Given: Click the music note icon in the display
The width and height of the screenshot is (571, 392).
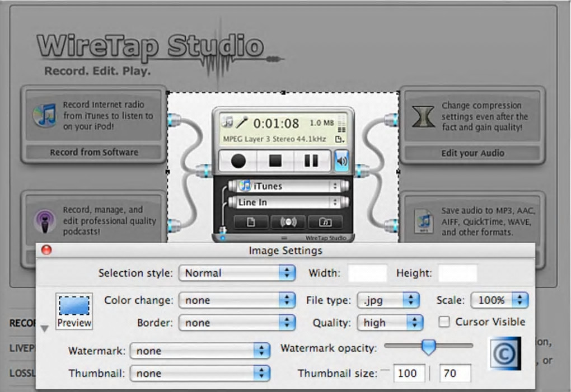Looking at the screenshot, I should click(x=228, y=121).
